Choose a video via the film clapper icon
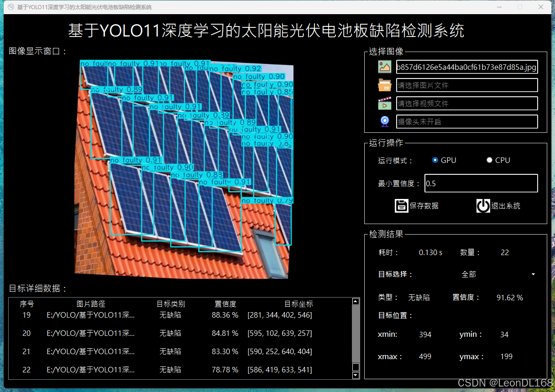 pos(384,103)
